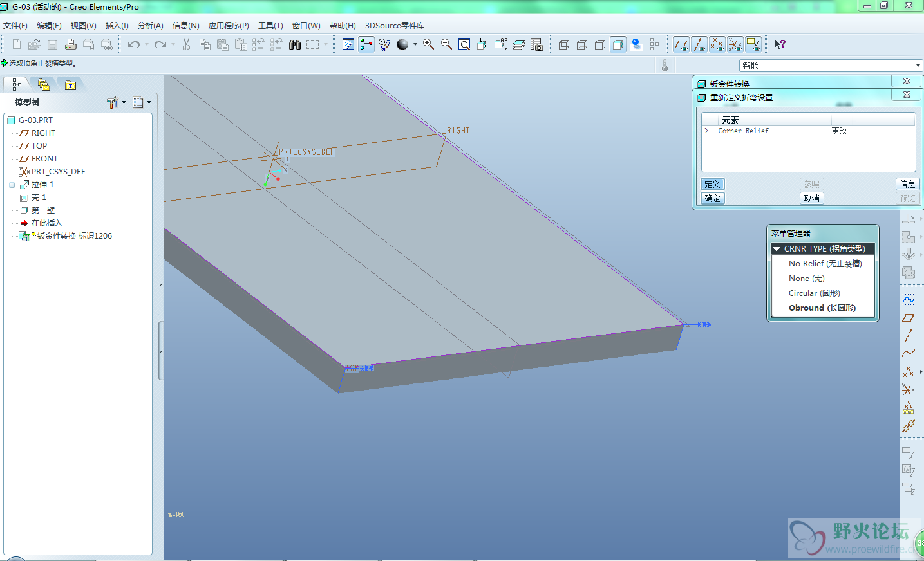Open an existing file via the folder icon

tap(34, 44)
